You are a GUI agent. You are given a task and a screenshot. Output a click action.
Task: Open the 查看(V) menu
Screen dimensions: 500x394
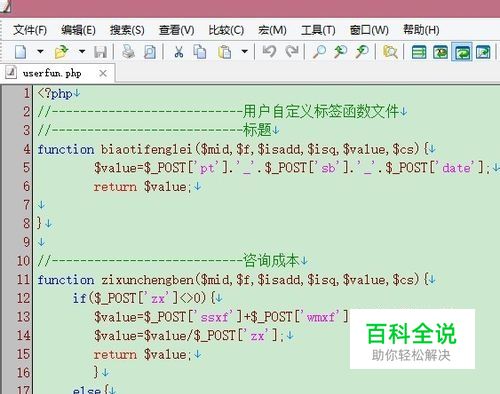point(177,30)
